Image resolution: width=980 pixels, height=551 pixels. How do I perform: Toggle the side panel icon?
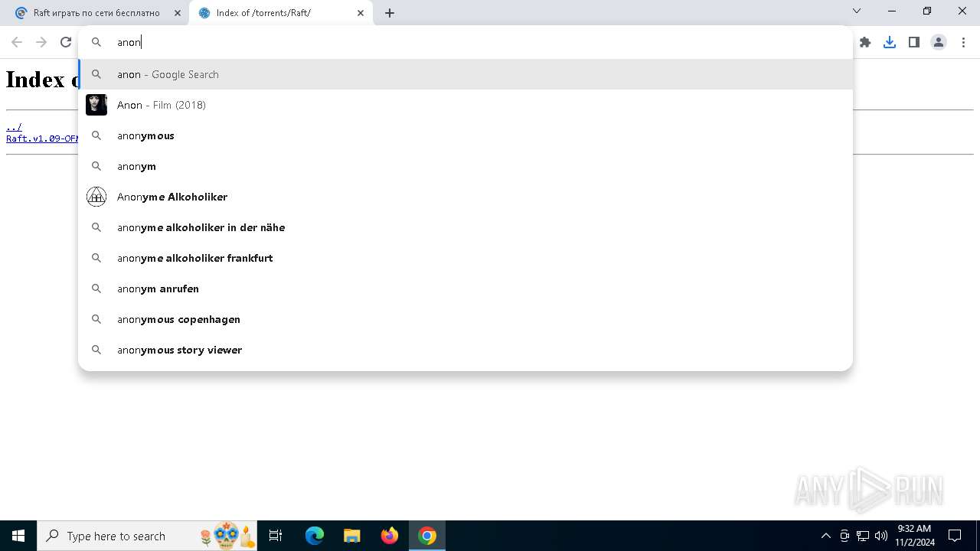tap(914, 42)
